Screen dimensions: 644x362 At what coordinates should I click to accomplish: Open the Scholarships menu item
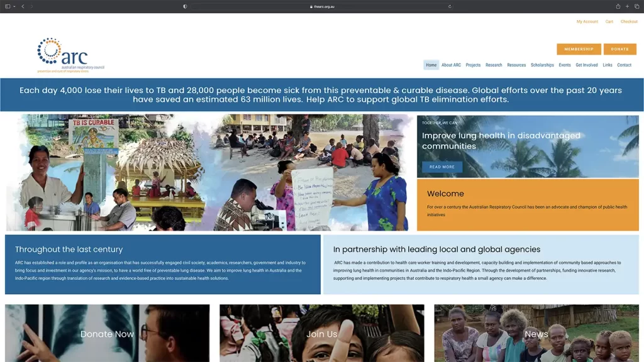click(542, 65)
